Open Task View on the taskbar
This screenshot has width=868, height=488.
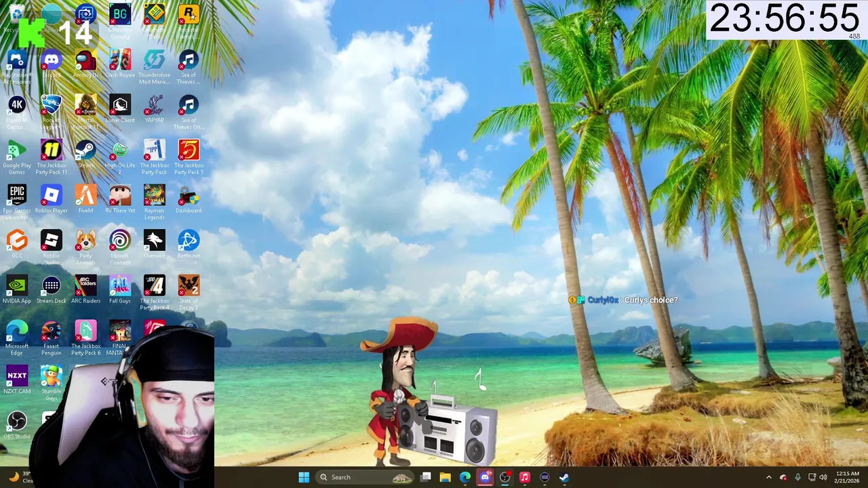click(425, 477)
